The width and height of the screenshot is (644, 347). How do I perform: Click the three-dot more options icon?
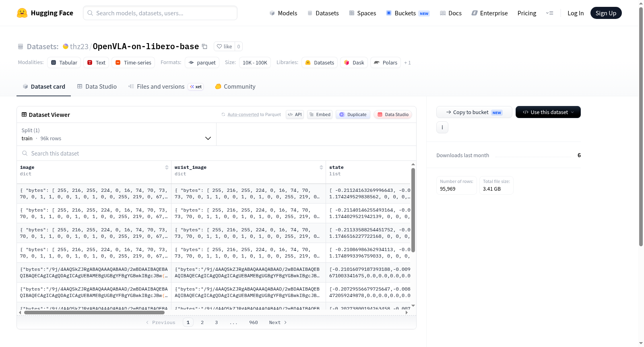coord(442,127)
